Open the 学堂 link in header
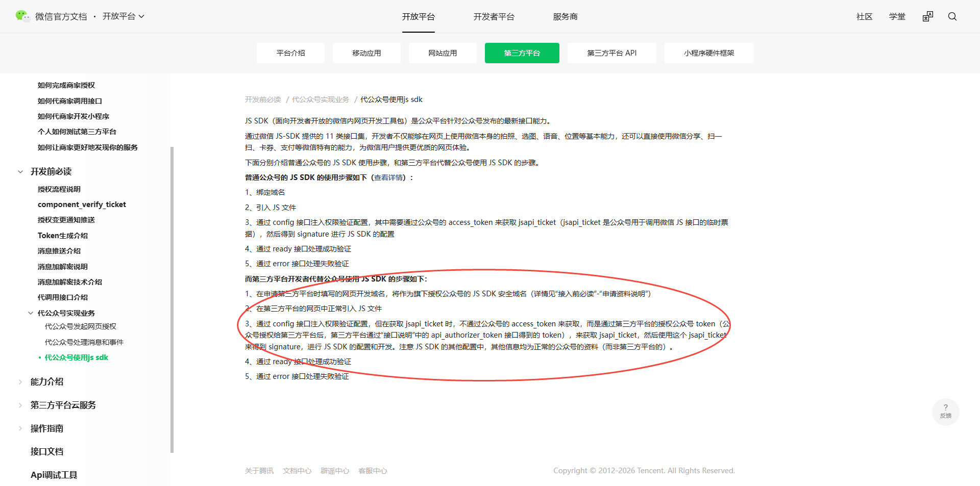The image size is (980, 486). tap(897, 16)
